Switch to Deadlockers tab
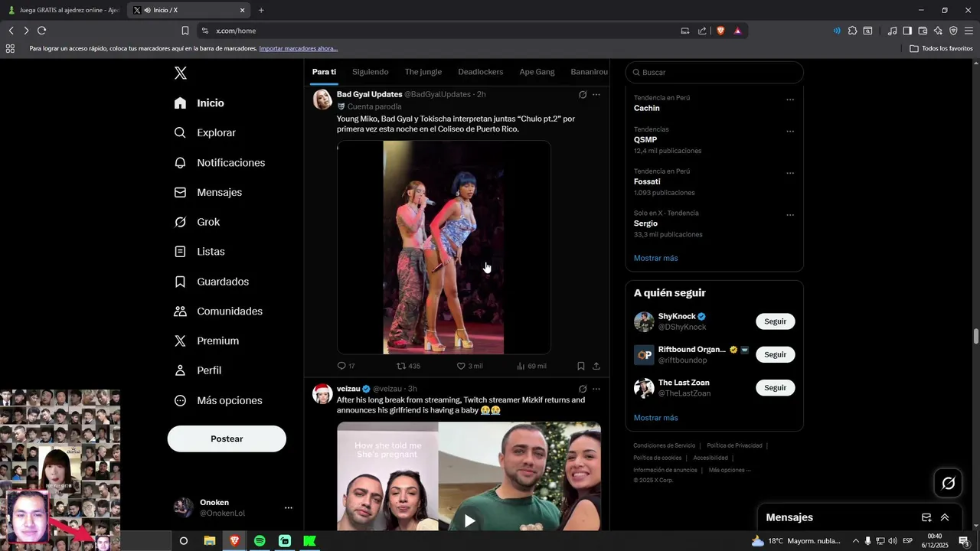980x551 pixels. pyautogui.click(x=481, y=72)
